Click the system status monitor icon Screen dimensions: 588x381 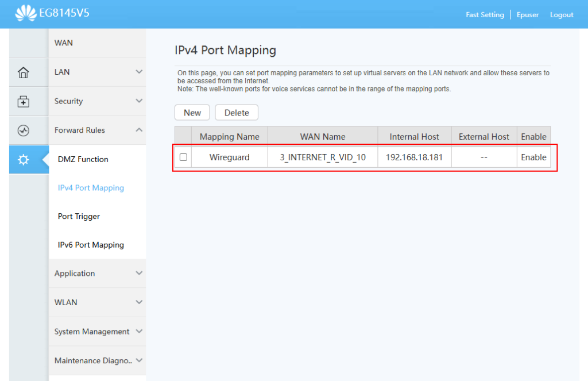(24, 130)
